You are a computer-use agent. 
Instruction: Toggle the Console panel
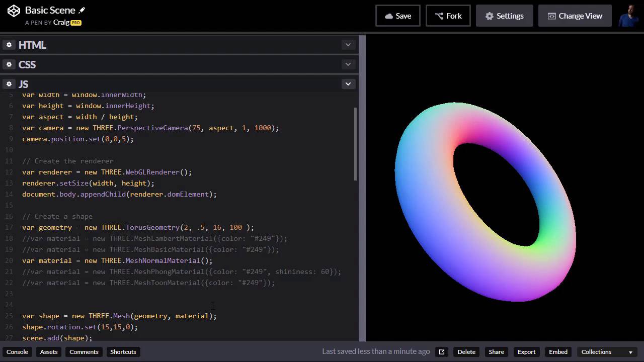click(x=17, y=352)
